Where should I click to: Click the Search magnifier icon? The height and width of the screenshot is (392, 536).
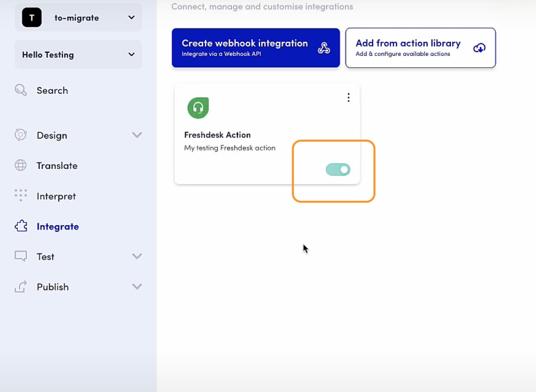pyautogui.click(x=21, y=90)
